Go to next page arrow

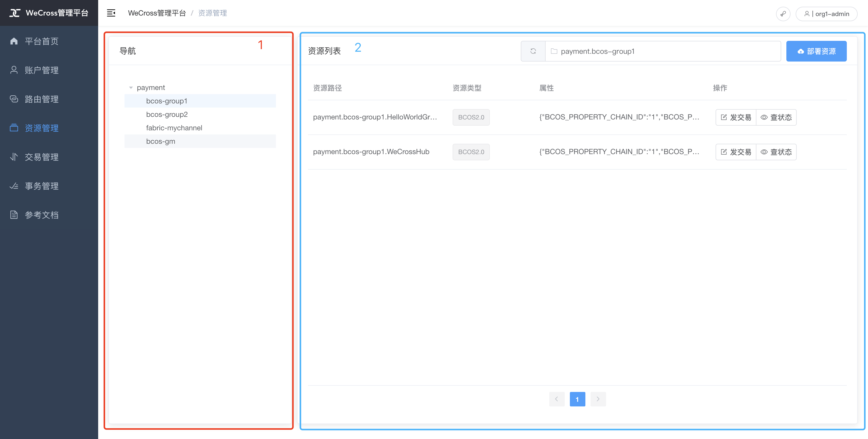click(x=598, y=399)
